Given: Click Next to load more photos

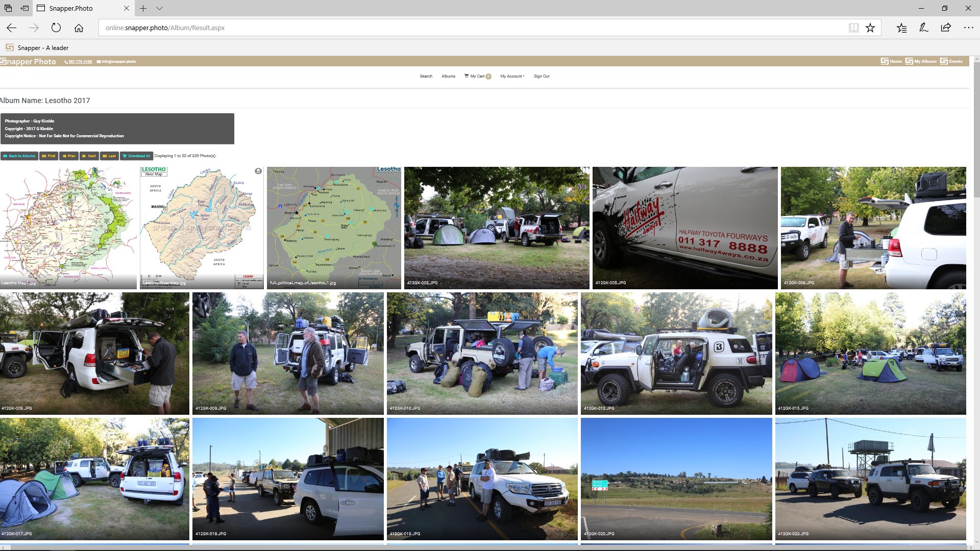Looking at the screenshot, I should [x=89, y=156].
